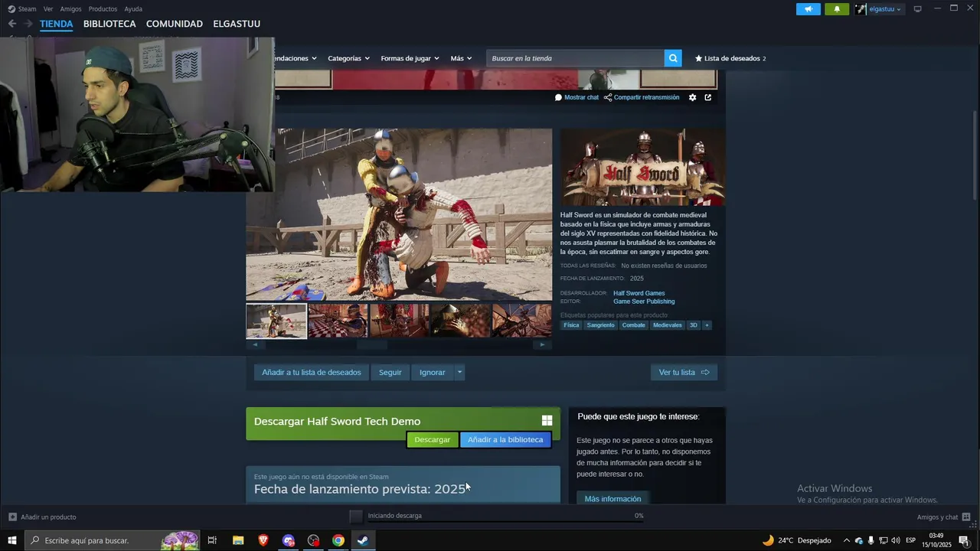Click the store page vertical scrollbar
The height and width of the screenshot is (551, 980).
(975, 157)
